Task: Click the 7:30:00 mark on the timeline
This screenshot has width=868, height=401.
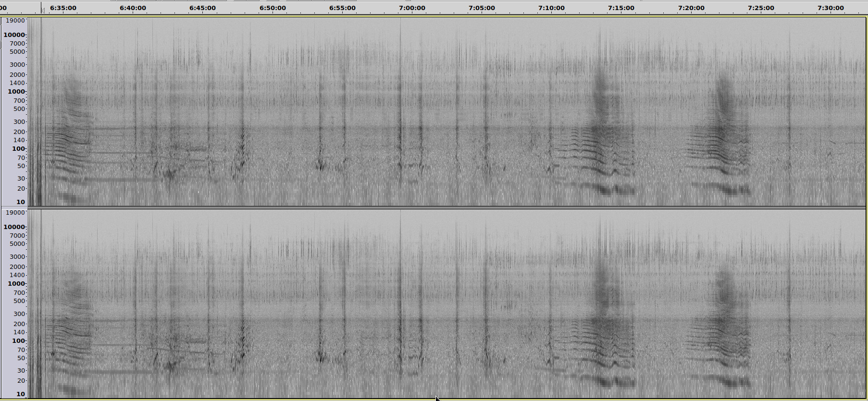Action: [831, 8]
